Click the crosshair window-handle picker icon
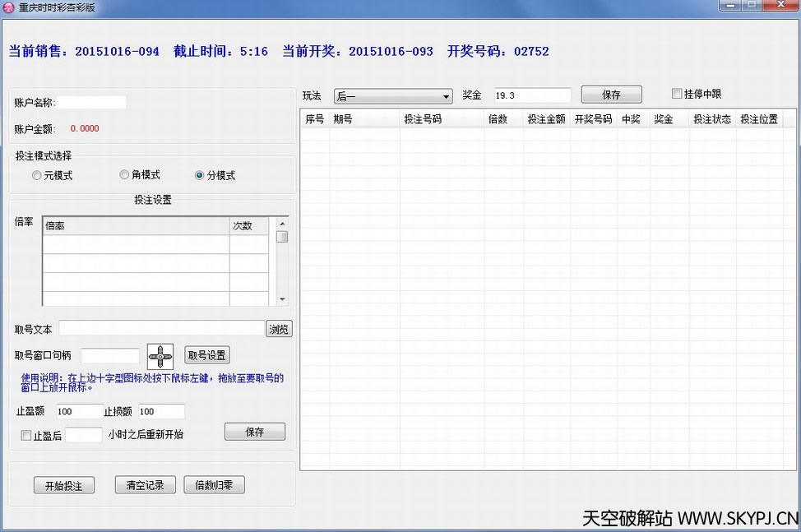Screen dimensions: 801x532 [160, 356]
